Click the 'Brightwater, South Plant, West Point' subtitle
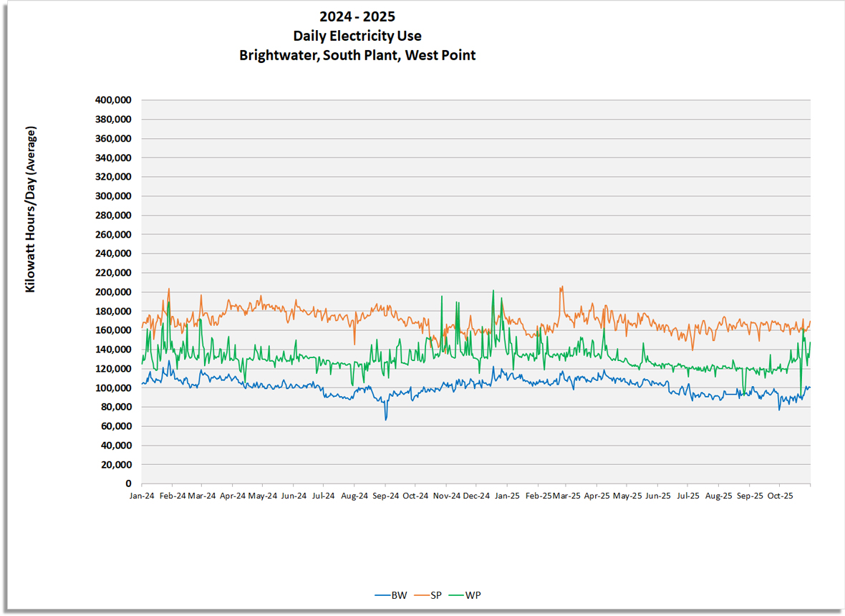This screenshot has width=845, height=616. tap(357, 55)
